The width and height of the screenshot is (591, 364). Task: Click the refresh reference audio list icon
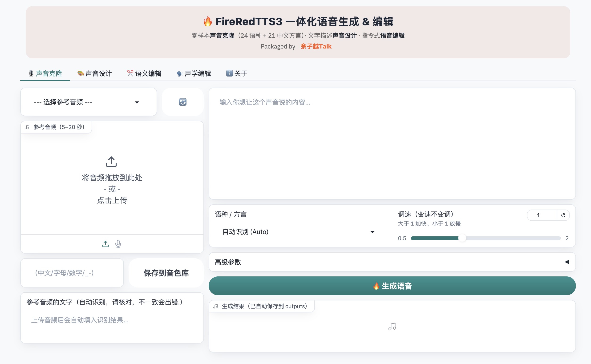point(183,102)
